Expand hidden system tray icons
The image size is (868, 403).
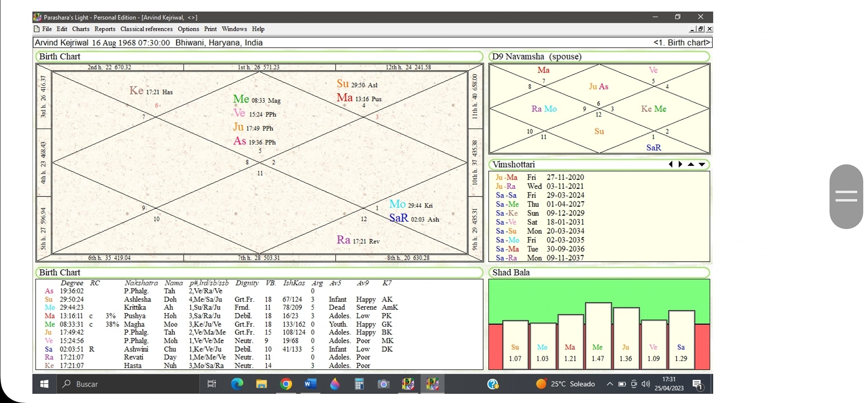[x=609, y=384]
